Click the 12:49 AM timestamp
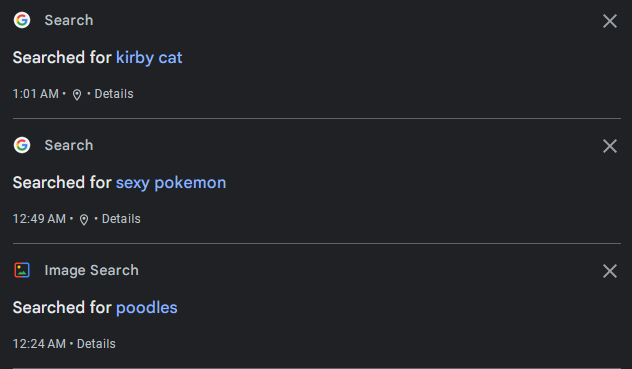The image size is (632, 369). pyautogui.click(x=39, y=219)
